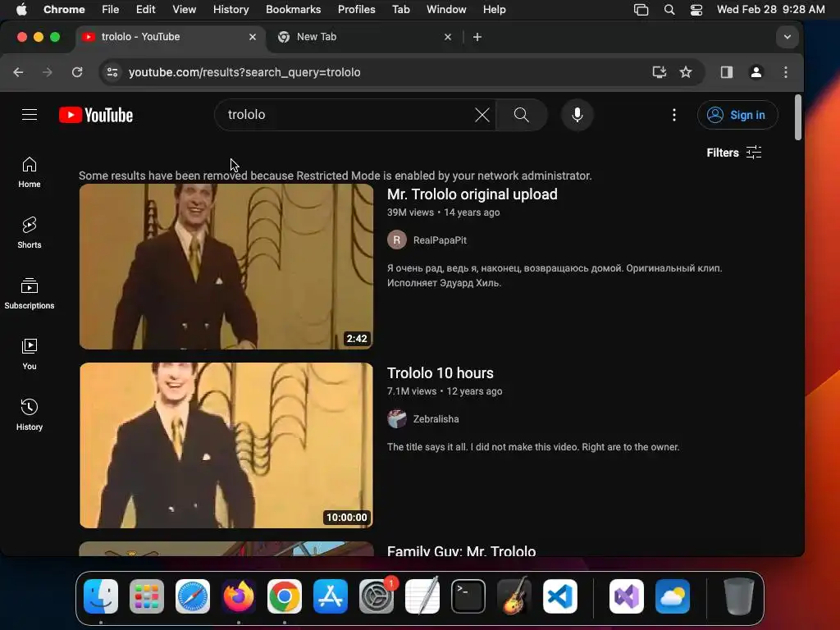This screenshot has height=630, width=840.
Task: Visit Zebralisha channel name
Action: pyautogui.click(x=436, y=419)
